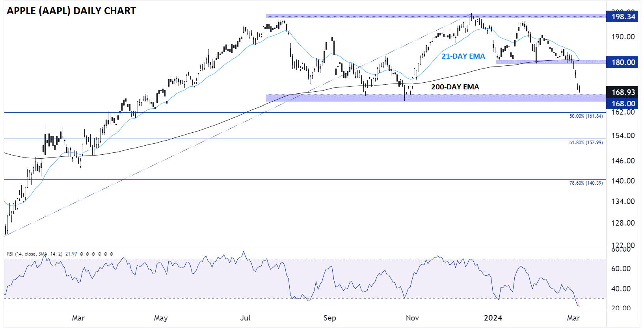Select the 146.00 price axis value
This screenshot has width=644, height=328.
pyautogui.click(x=623, y=161)
